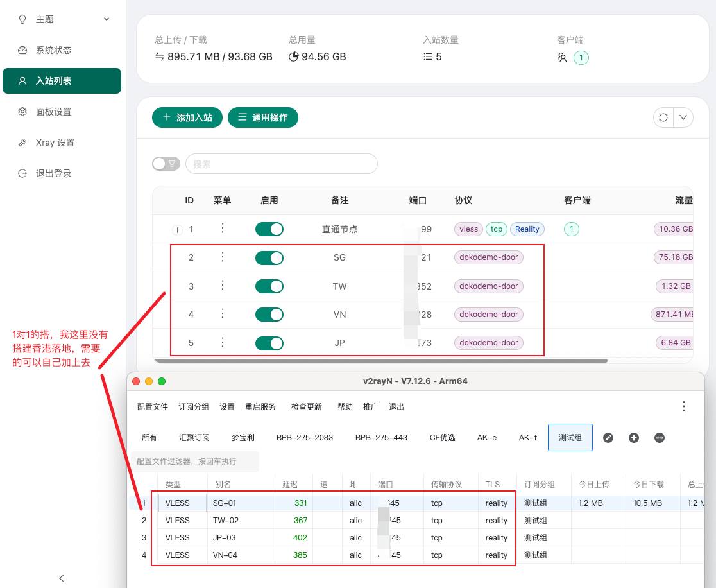Viewport: 716px width, 588px height.
Task: Click the 搜索 search input field
Action: click(x=282, y=164)
